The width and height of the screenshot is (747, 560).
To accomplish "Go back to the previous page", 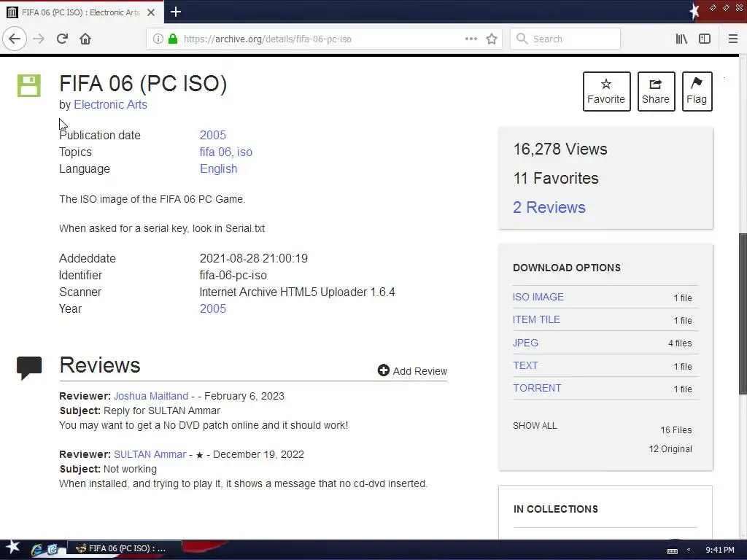I will pos(15,39).
